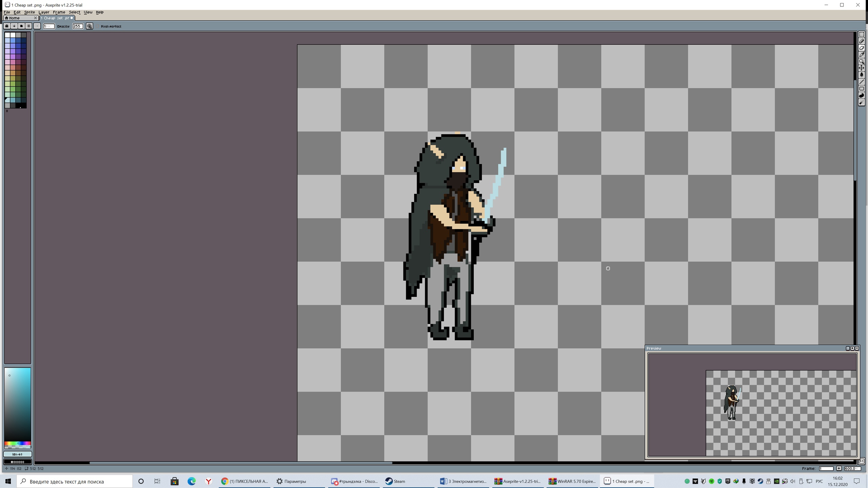Open the palette presets button
868x488 pixels.
21,26
